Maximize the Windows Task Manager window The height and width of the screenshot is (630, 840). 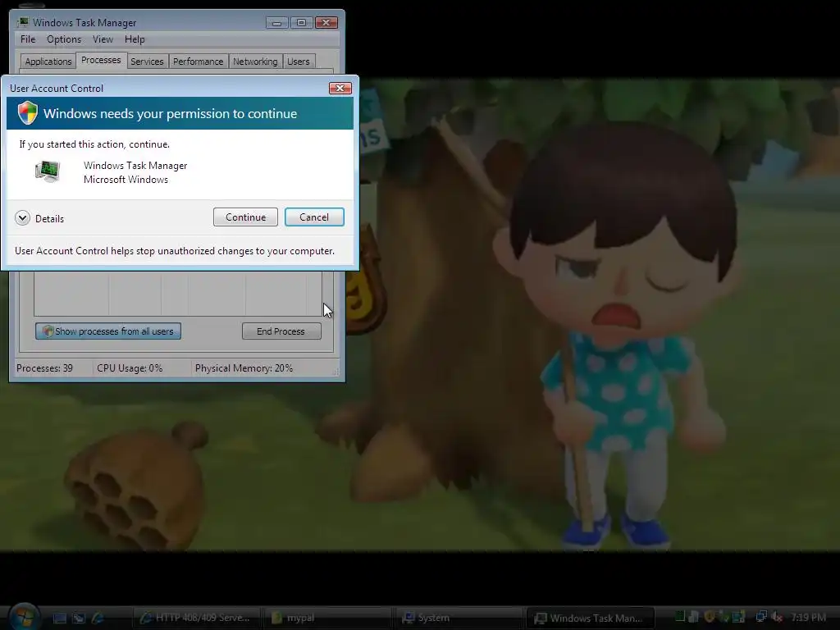click(x=301, y=22)
